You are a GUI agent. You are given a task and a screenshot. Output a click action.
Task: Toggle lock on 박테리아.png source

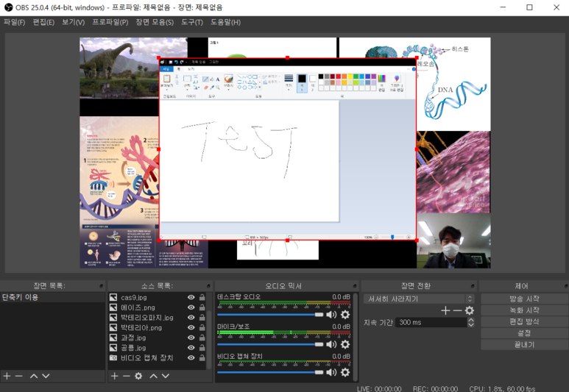click(x=202, y=327)
